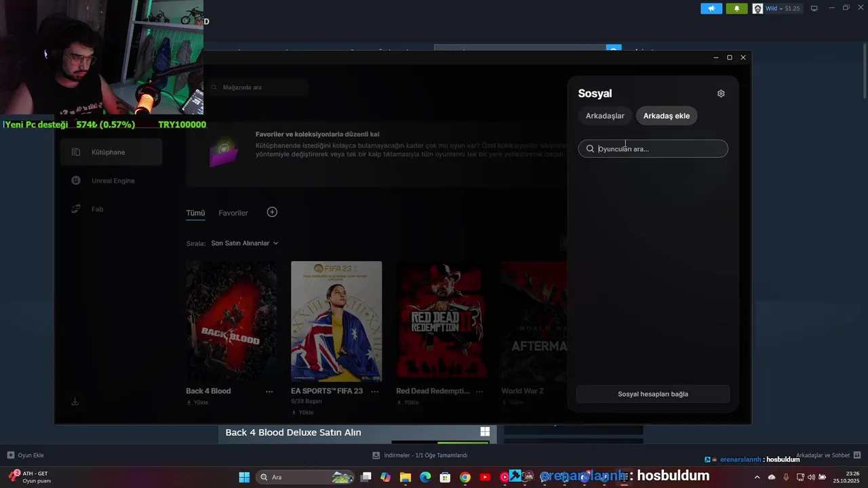The height and width of the screenshot is (488, 868).
Task: Click Yükle under Back 4 Blood
Action: tap(197, 403)
